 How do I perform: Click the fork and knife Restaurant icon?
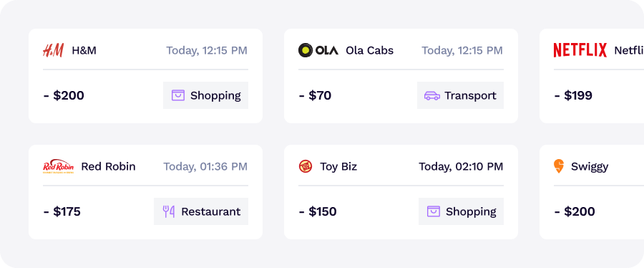[169, 211]
